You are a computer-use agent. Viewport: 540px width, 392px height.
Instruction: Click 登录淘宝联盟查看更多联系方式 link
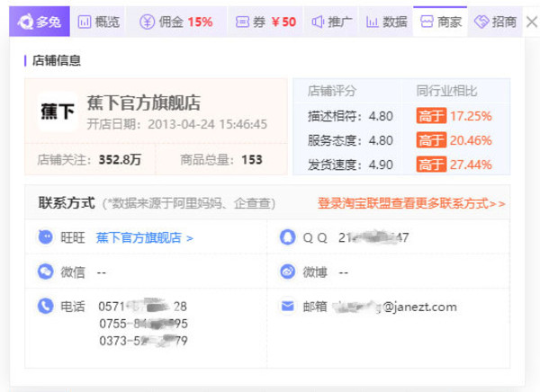(x=411, y=203)
